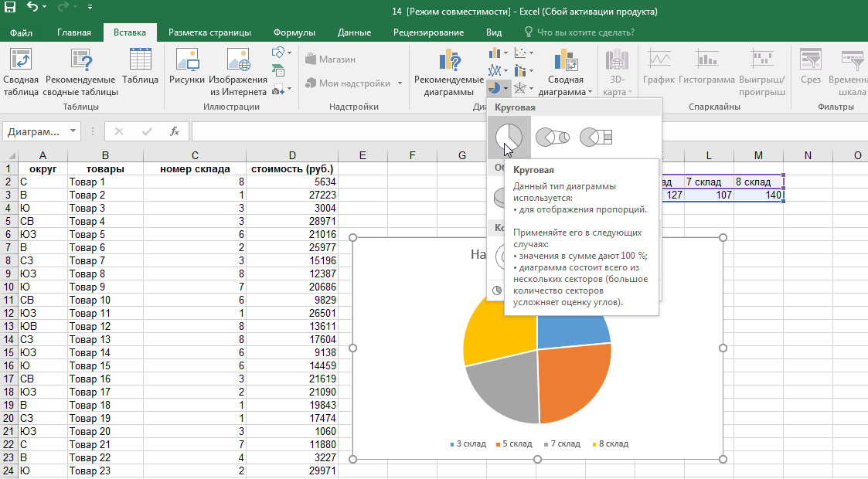Choose the pie-of-pie chart option
Screen dimensions: 868x479
click(x=552, y=137)
